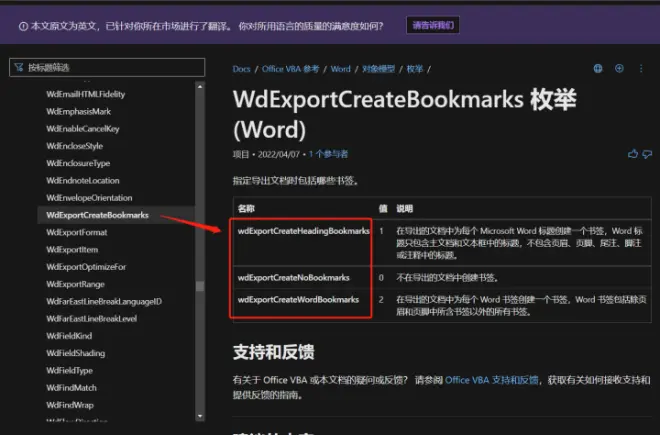Click the sidebar scrollbar down arrow
Image resolution: width=660 pixels, height=435 pixels.
tap(200, 416)
